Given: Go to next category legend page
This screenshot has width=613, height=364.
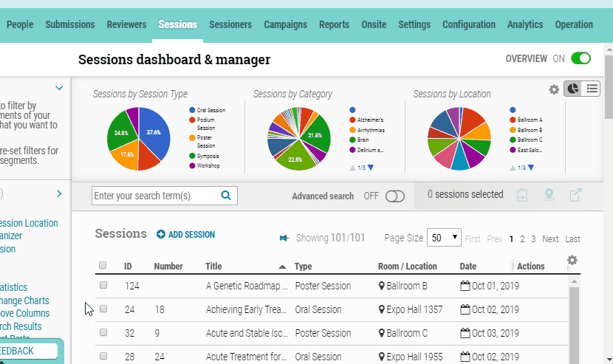Looking at the screenshot, I should [x=371, y=168].
